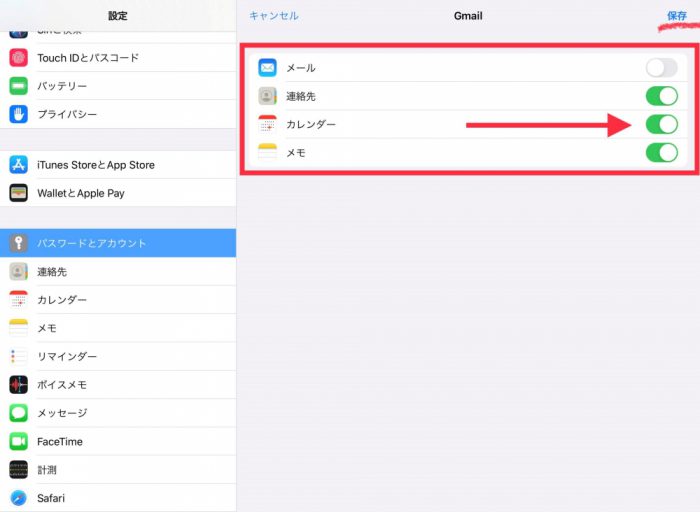This screenshot has width=700, height=512.
Task: Tap the green Battery icon
Action: tap(18, 86)
